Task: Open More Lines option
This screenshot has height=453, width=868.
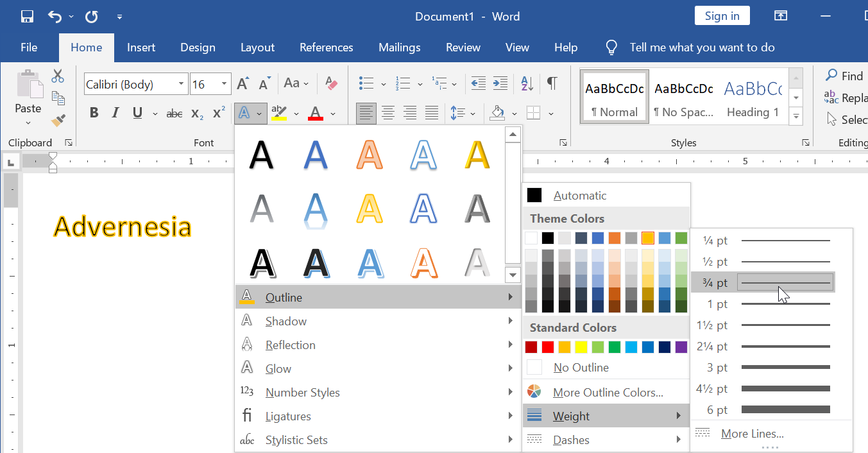Action: (772, 434)
